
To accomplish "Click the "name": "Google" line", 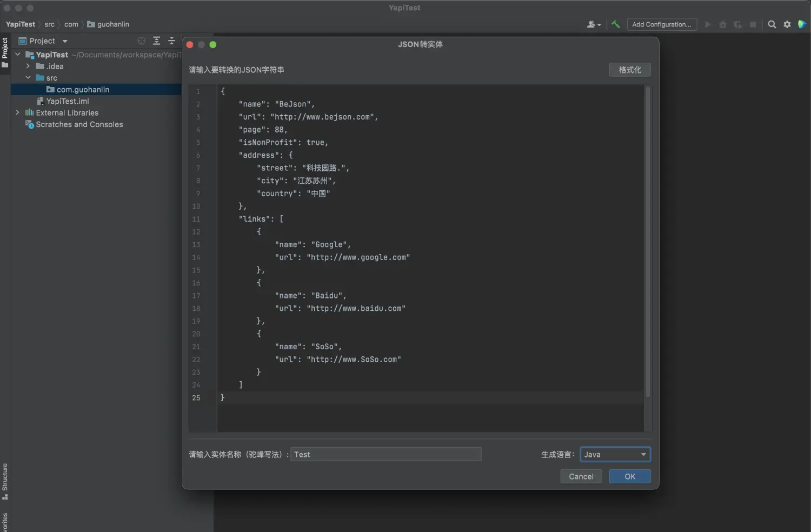I will (313, 244).
